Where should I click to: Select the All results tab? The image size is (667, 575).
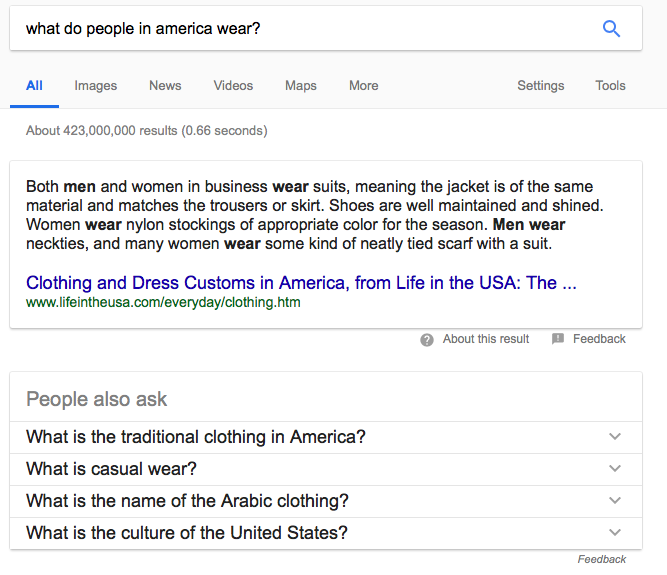[x=34, y=86]
